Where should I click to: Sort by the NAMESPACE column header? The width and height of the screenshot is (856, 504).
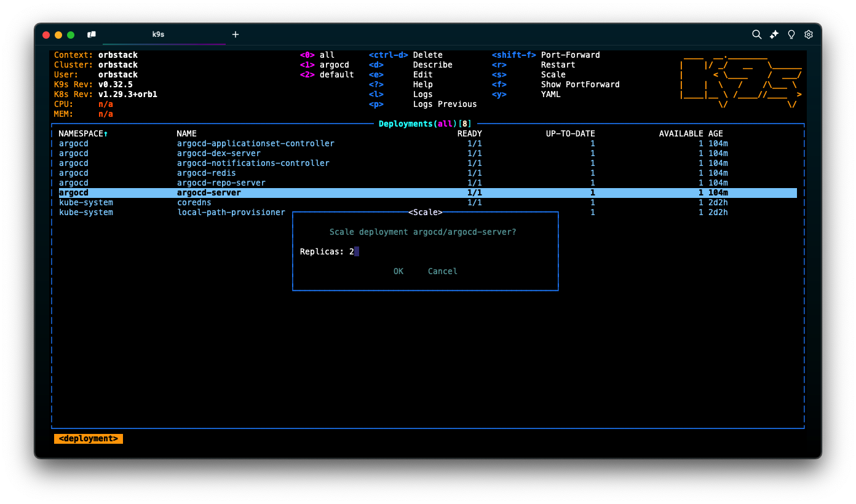tap(83, 133)
